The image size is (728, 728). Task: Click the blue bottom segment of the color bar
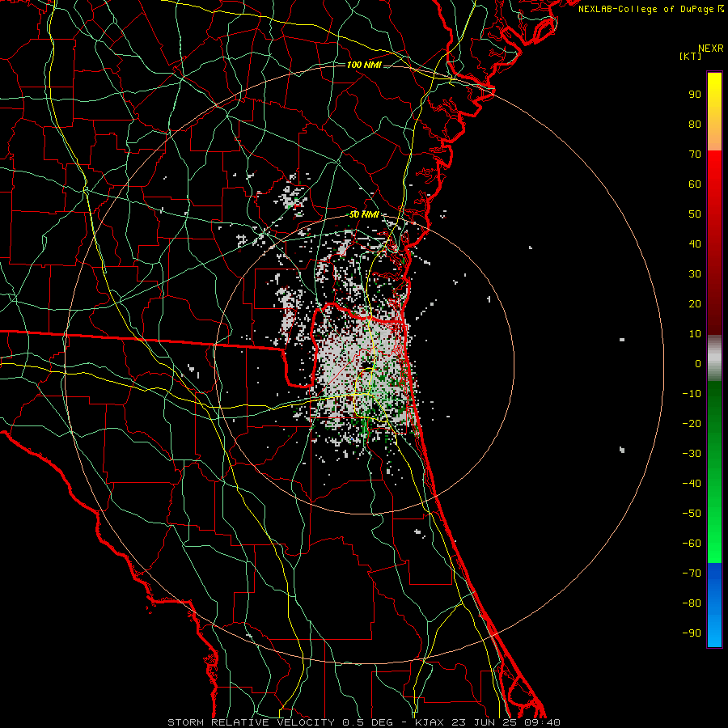(714, 605)
